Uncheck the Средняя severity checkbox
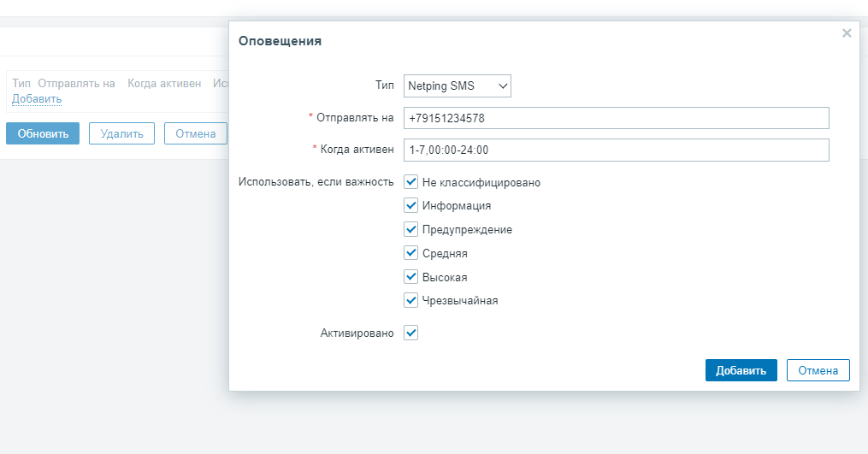The image size is (868, 454). 411,253
